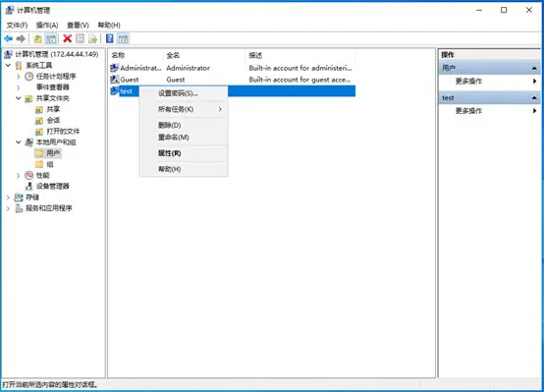Click the Guest full name cell

pos(176,80)
